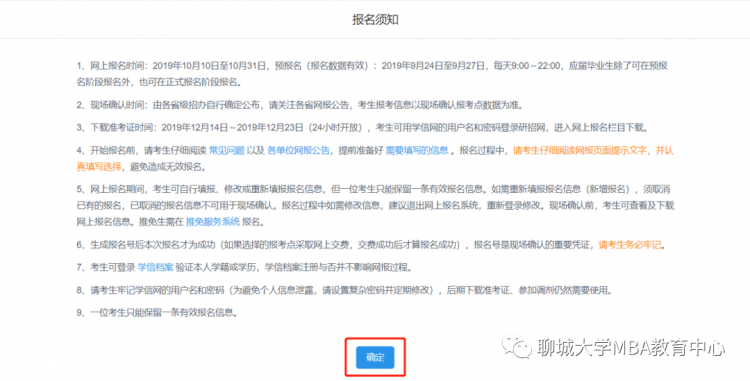
Task: Open the 需要填写的信息 link
Action: [417, 150]
